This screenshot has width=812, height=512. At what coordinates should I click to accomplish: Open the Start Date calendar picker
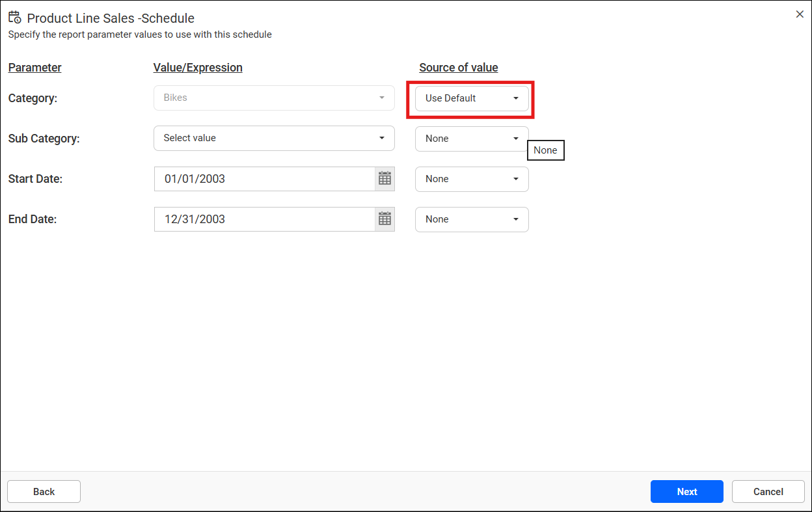coord(385,179)
